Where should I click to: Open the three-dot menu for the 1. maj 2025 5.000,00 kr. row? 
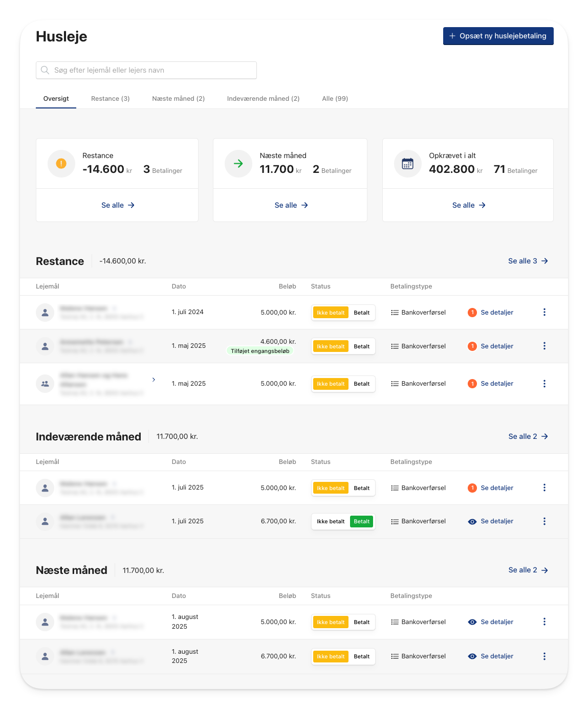(544, 384)
